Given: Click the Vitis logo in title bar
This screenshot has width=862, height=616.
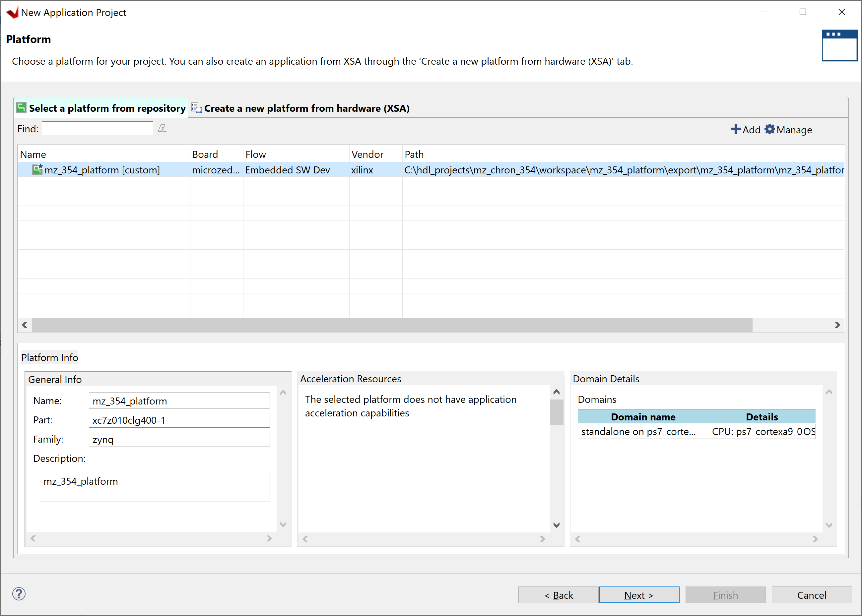Looking at the screenshot, I should [12, 13].
